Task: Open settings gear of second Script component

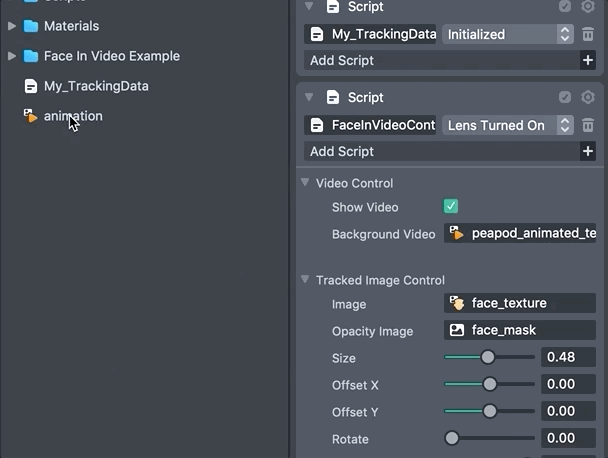Action: point(588,97)
